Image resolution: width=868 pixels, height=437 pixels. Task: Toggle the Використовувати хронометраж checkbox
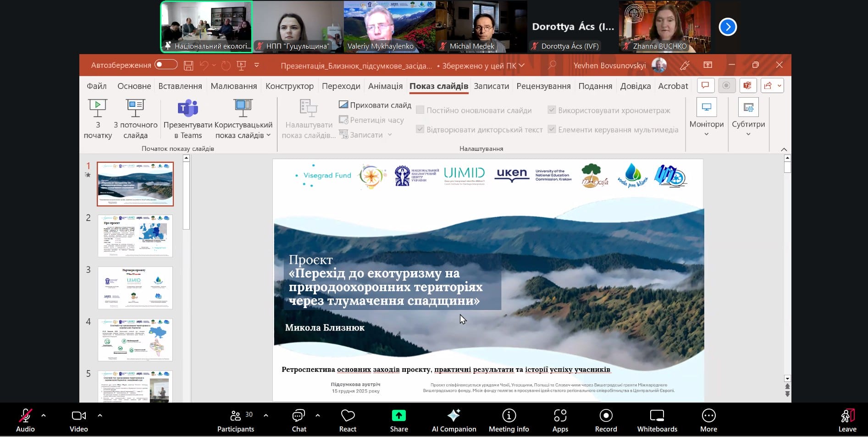point(552,110)
